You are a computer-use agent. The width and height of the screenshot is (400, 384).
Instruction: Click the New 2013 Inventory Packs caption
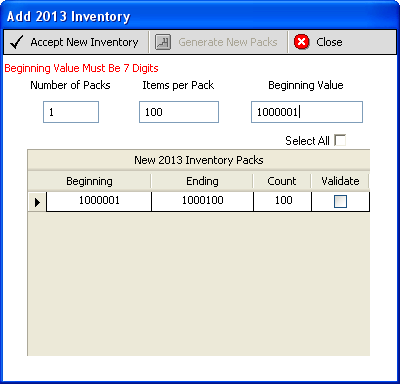pyautogui.click(x=199, y=160)
